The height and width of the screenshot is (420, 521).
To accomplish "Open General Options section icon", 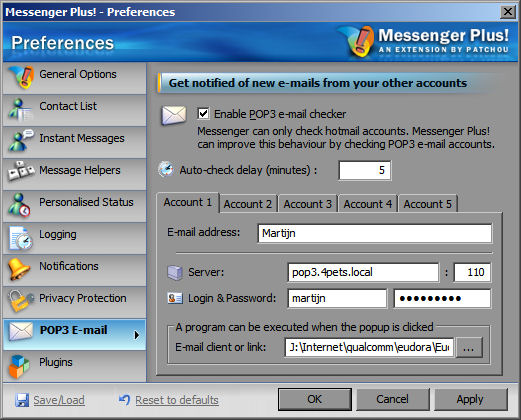I will point(21,77).
